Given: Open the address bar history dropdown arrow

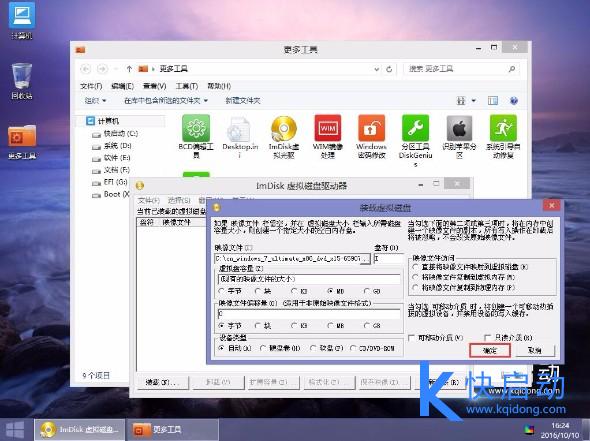Looking at the screenshot, I should coord(376,69).
